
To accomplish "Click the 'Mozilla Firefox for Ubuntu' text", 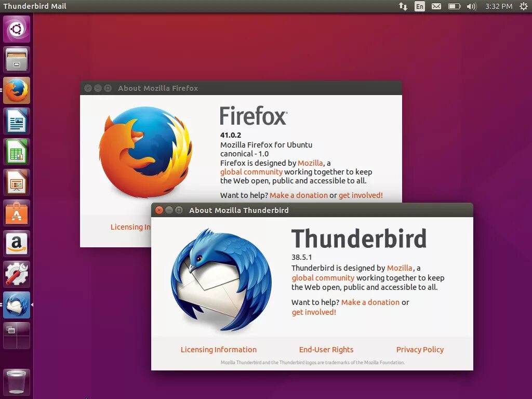I will 267,145.
